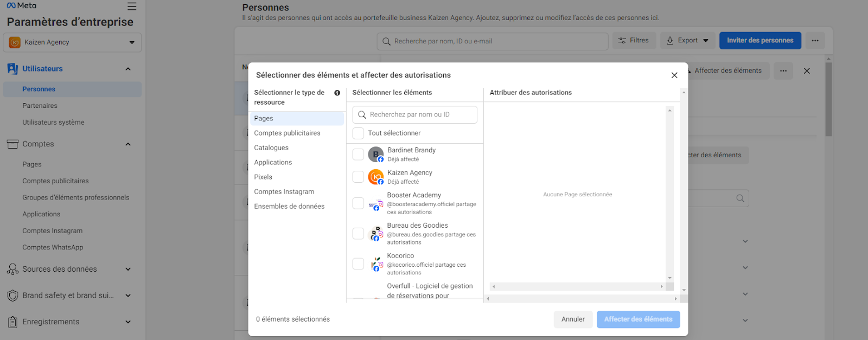The width and height of the screenshot is (868, 340).
Task: Click the magnifier icon in the dialog search field
Action: coord(362,115)
